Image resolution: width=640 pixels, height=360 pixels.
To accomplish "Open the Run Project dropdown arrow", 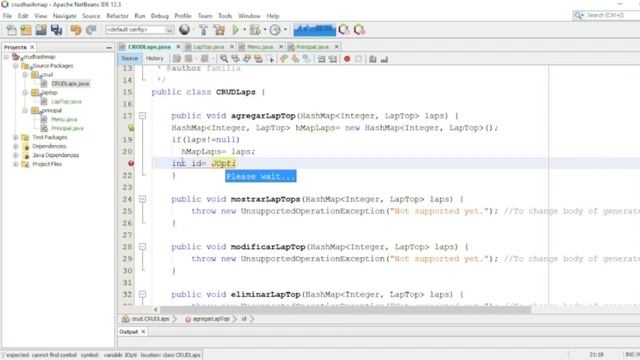I will [x=244, y=29].
